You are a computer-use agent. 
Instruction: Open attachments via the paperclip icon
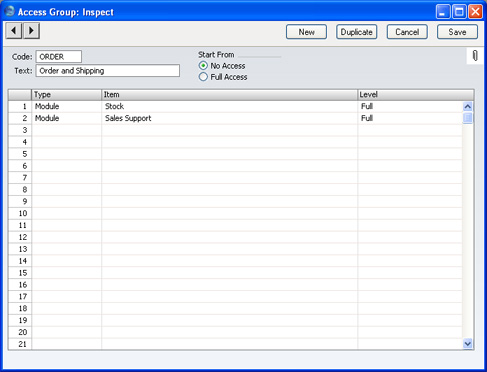pos(475,56)
